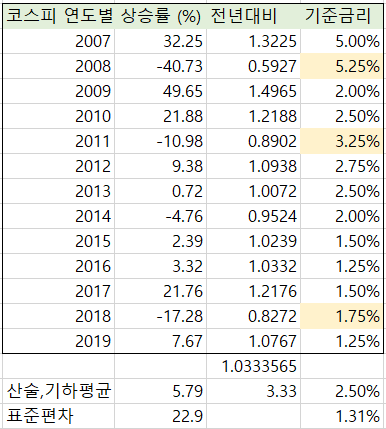Screen dimensions: 386x429
Task: Click the 1.2176 ratio cell
Action: coord(253,291)
